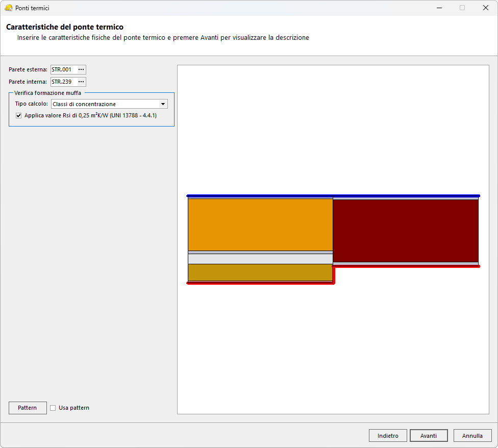Select the golden-brown bottom layer
The width and height of the screenshot is (498, 448).
260,272
